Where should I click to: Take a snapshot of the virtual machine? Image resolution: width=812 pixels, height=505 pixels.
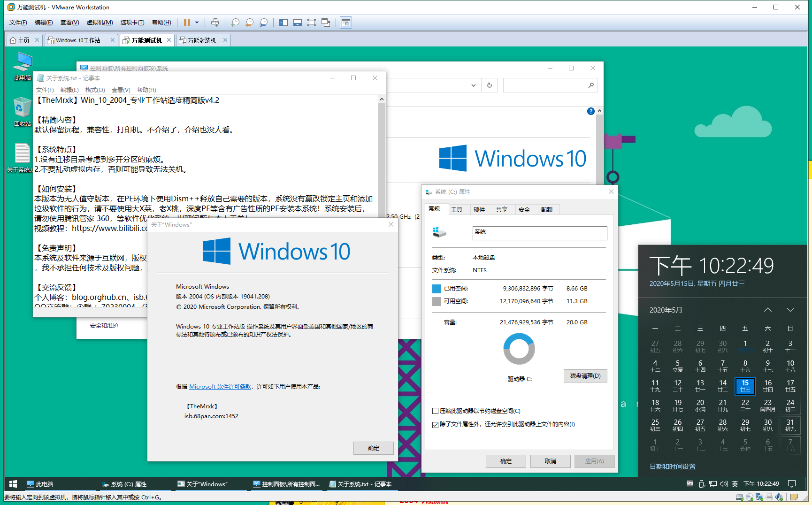tap(235, 22)
